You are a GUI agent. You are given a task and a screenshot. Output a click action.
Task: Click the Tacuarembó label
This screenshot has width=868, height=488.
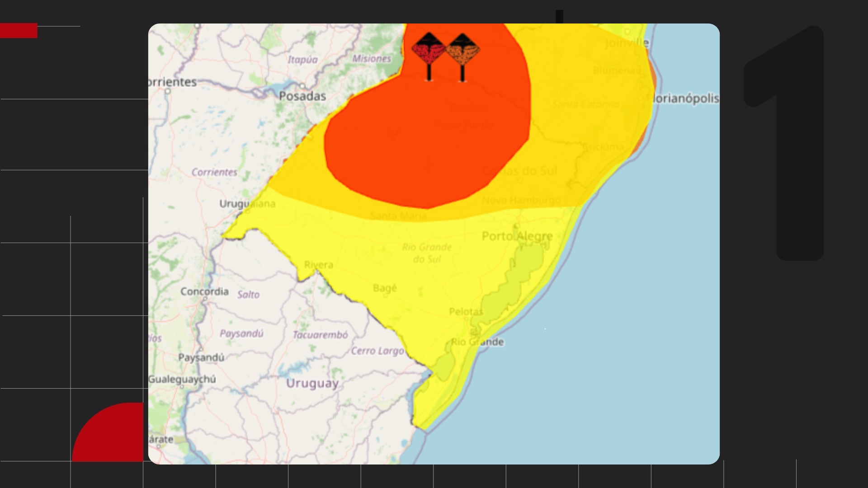pos(321,335)
